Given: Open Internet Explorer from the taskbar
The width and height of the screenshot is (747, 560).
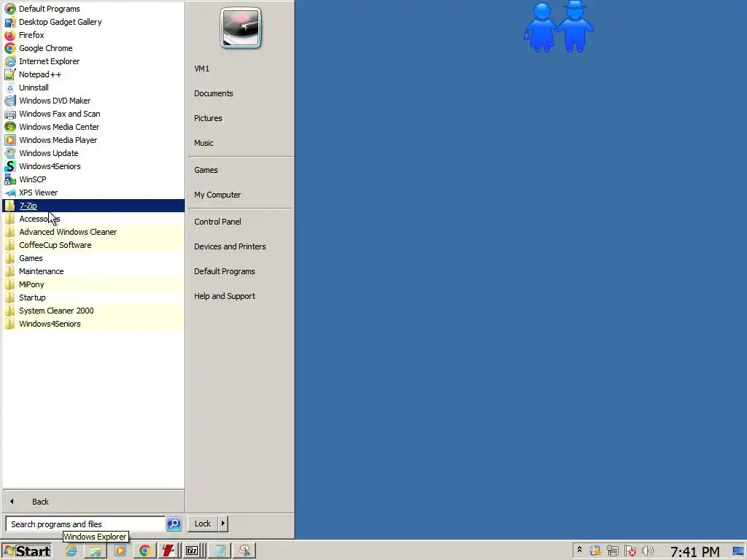Looking at the screenshot, I should click(x=71, y=551).
